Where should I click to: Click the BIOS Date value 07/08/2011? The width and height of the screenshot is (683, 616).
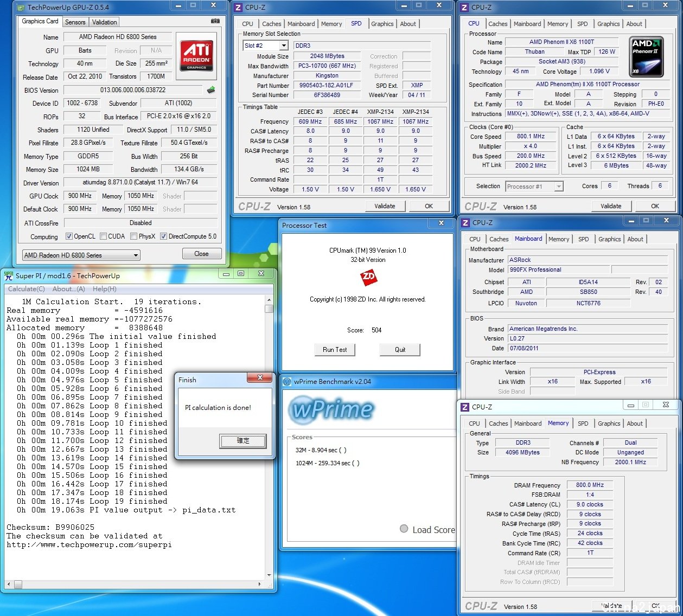(x=587, y=349)
